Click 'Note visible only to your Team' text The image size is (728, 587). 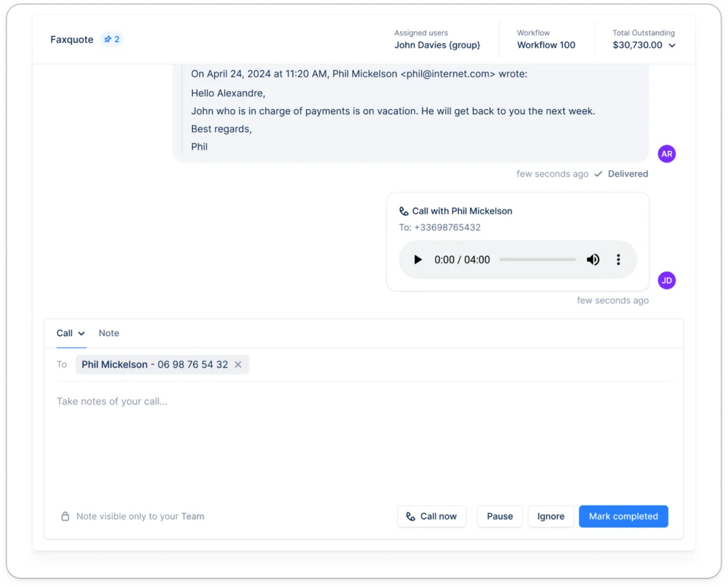[140, 516]
